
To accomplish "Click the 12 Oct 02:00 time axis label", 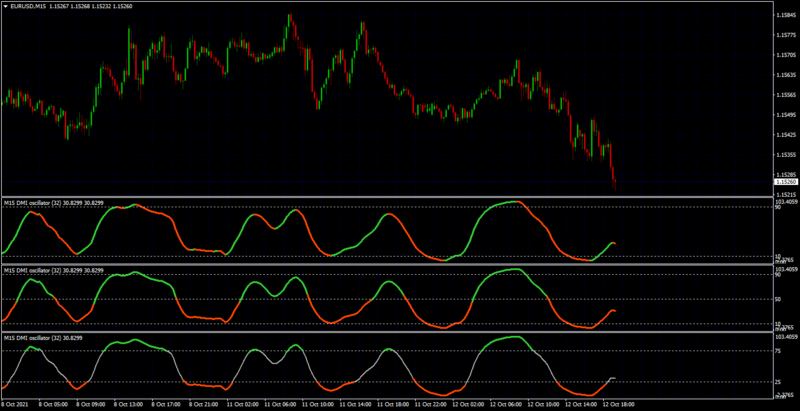I will coord(470,404).
